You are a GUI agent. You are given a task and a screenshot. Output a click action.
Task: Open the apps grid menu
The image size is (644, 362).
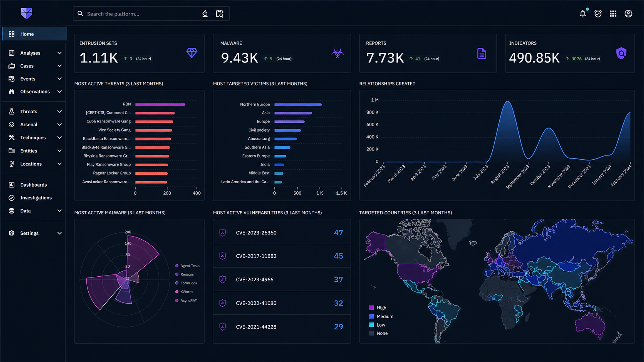tap(613, 13)
